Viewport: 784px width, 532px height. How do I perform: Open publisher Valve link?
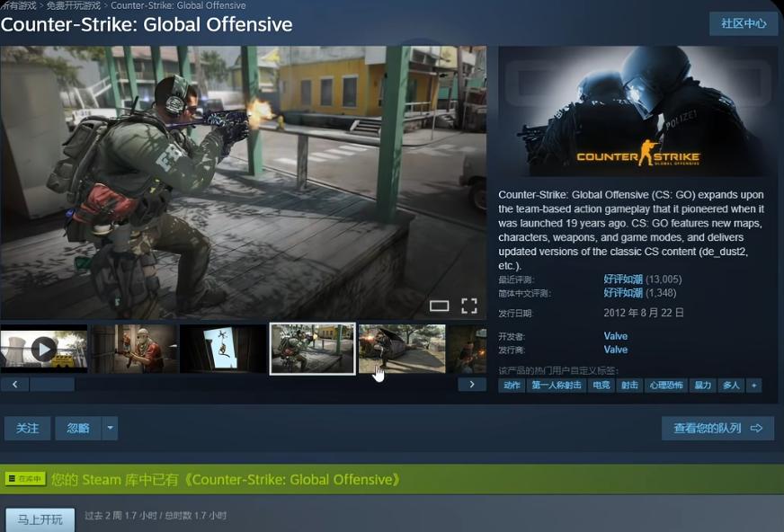(616, 350)
